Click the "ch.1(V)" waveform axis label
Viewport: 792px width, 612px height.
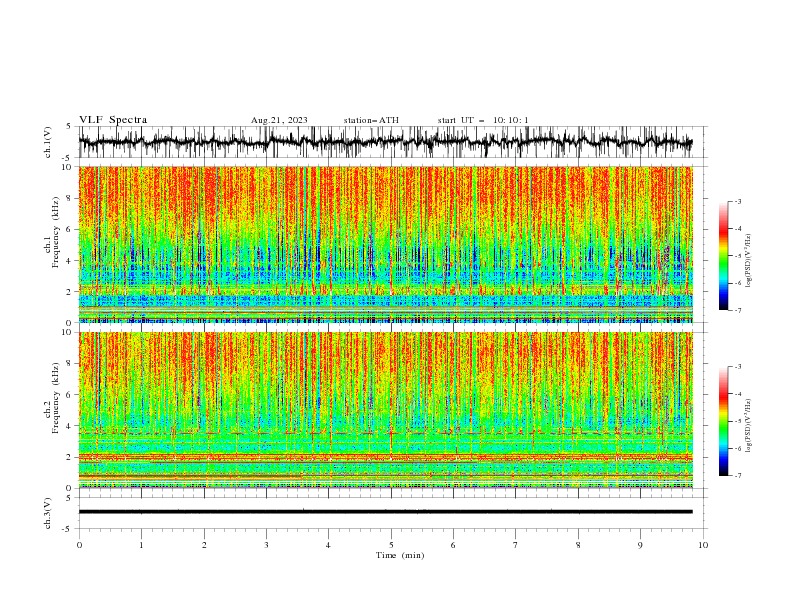coord(48,142)
